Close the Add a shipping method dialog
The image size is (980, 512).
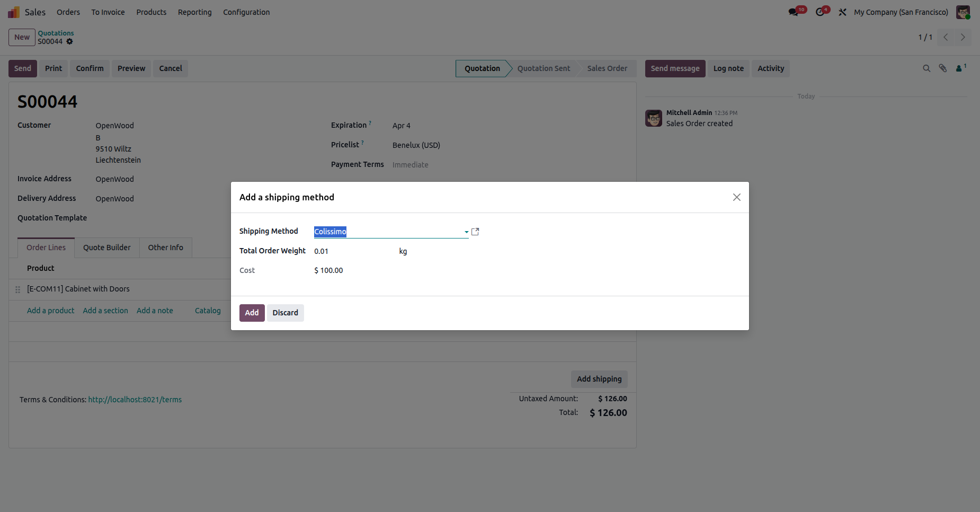point(736,197)
